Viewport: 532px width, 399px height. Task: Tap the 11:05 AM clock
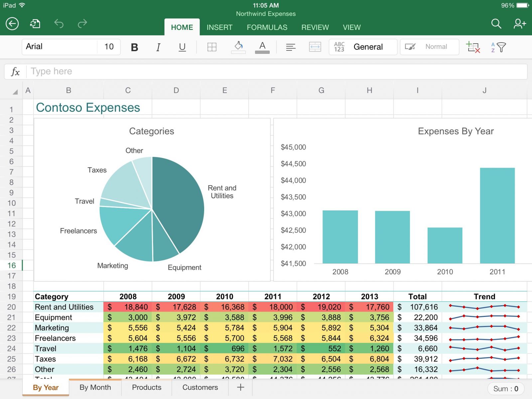click(266, 5)
